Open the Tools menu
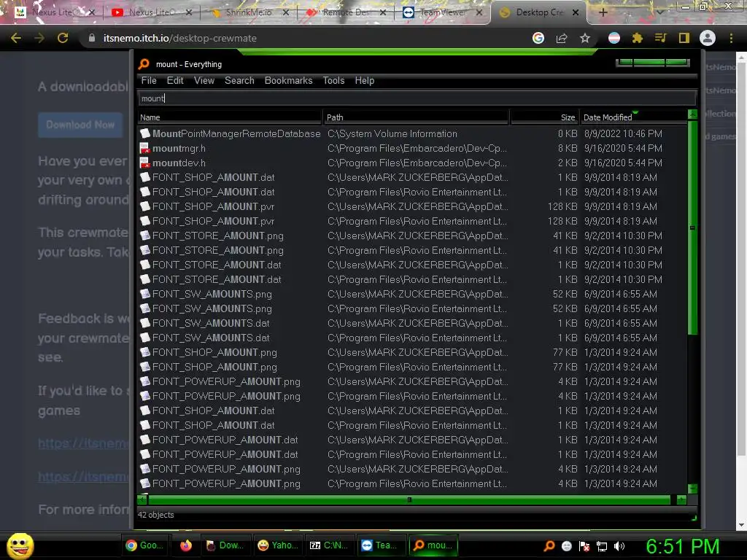 coord(333,80)
